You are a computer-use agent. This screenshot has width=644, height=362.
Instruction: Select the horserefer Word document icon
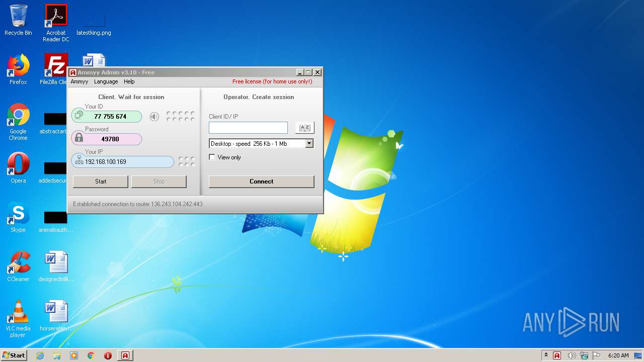click(56, 316)
